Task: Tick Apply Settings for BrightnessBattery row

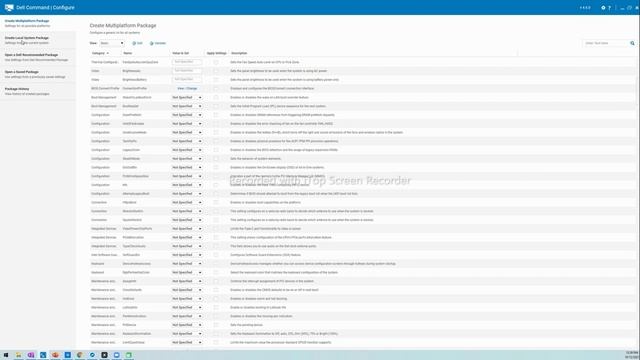Action: pyautogui.click(x=216, y=80)
